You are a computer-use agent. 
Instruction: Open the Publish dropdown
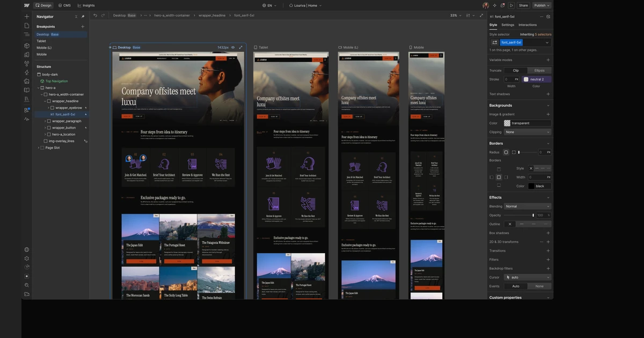pos(542,5)
